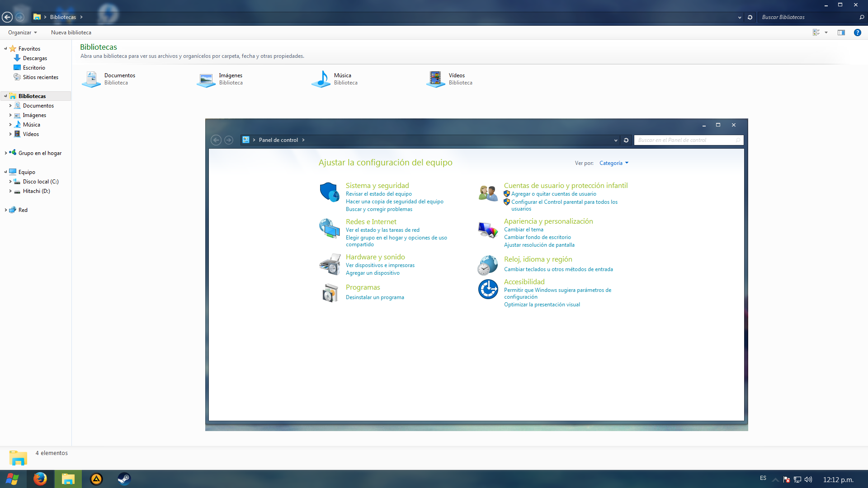The height and width of the screenshot is (488, 868).
Task: Click the Programas icon
Action: click(330, 292)
